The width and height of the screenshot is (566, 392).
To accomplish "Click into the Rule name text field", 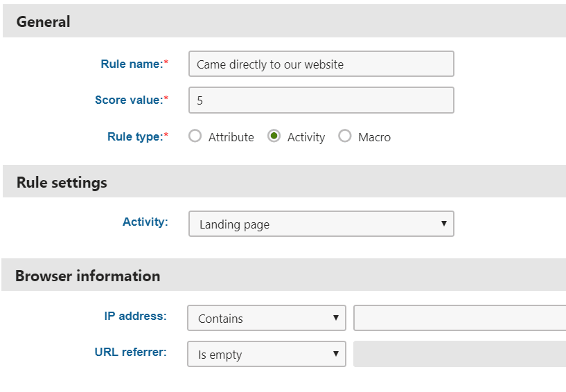I will (321, 64).
